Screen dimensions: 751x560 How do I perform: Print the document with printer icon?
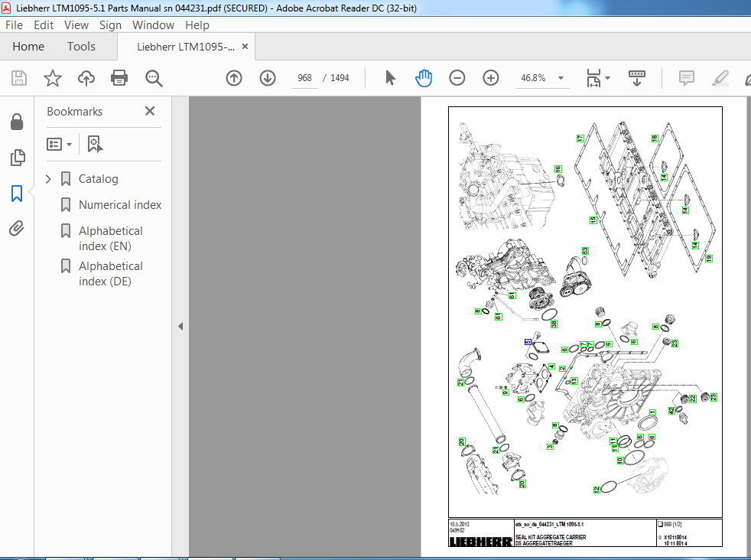[x=119, y=77]
